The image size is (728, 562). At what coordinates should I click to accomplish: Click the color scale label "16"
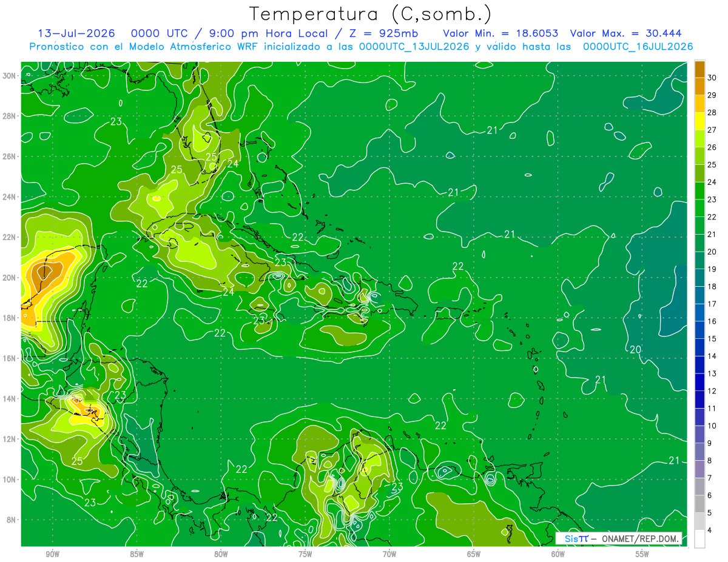point(712,321)
